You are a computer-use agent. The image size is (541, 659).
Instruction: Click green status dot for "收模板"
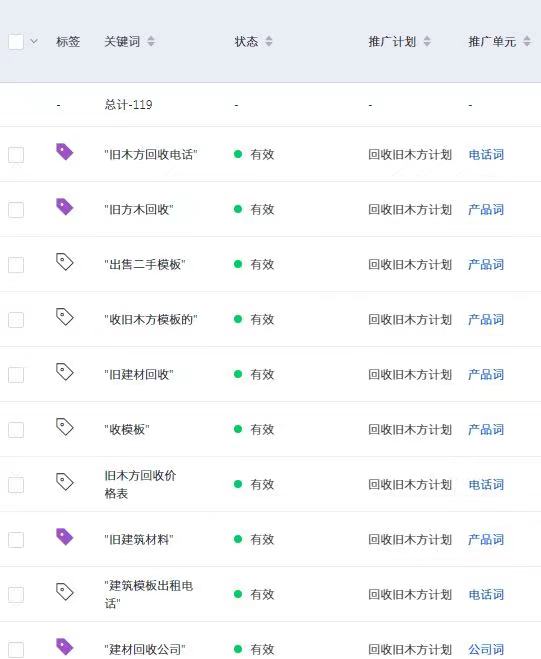pyautogui.click(x=238, y=429)
